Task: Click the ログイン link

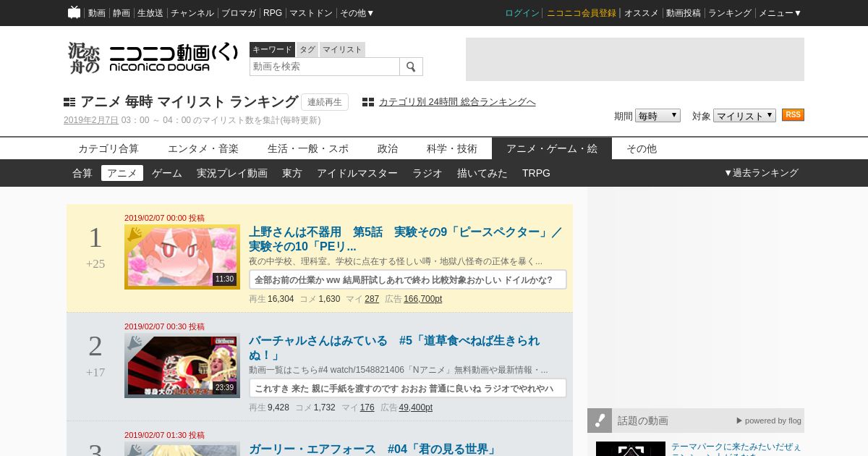Action: [522, 13]
